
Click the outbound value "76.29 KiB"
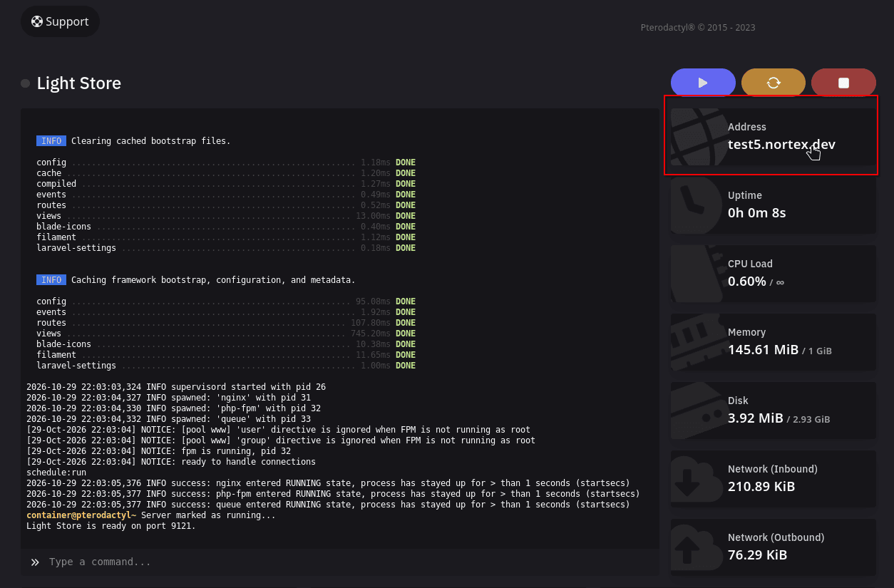click(758, 555)
